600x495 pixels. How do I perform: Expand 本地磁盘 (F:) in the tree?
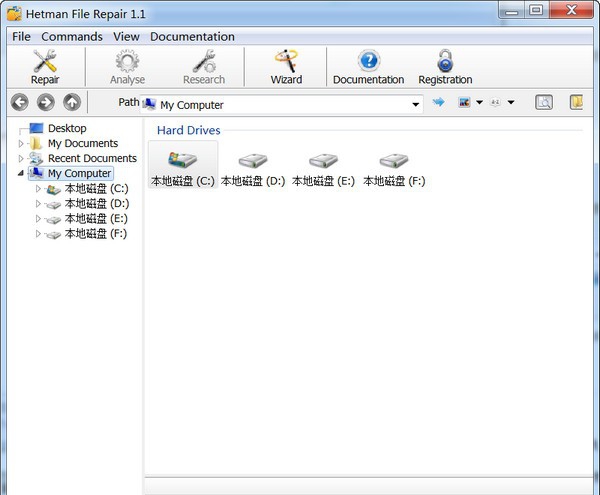coord(38,233)
